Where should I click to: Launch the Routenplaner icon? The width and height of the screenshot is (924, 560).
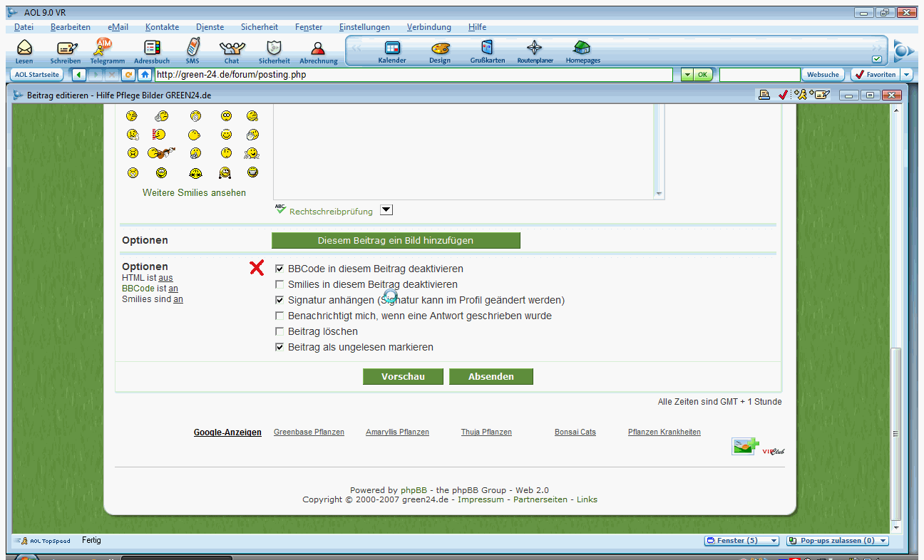click(x=535, y=48)
